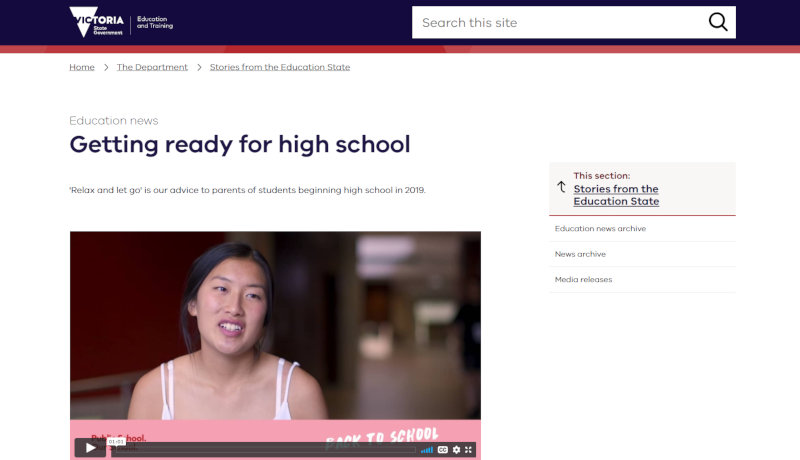The image size is (800, 460).
Task: Toggle closed captions on the video
Action: point(442,450)
